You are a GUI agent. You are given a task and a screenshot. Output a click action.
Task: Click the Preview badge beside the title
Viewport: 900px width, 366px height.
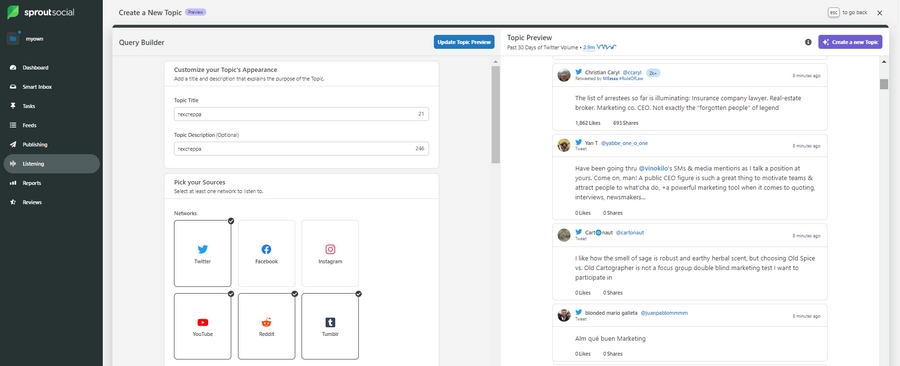(x=196, y=12)
